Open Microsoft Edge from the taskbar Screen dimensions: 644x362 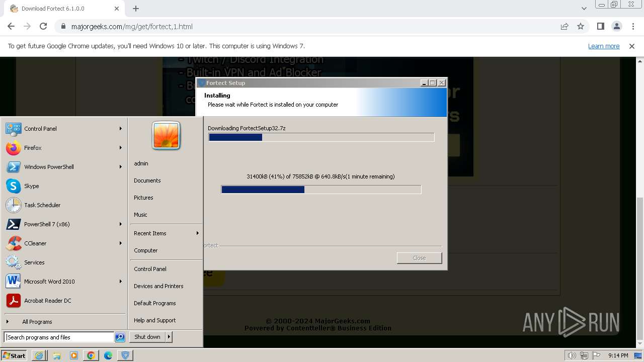(x=108, y=355)
